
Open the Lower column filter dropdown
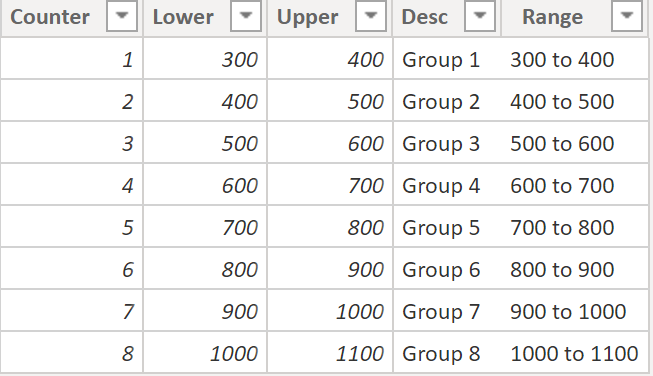[x=246, y=16]
